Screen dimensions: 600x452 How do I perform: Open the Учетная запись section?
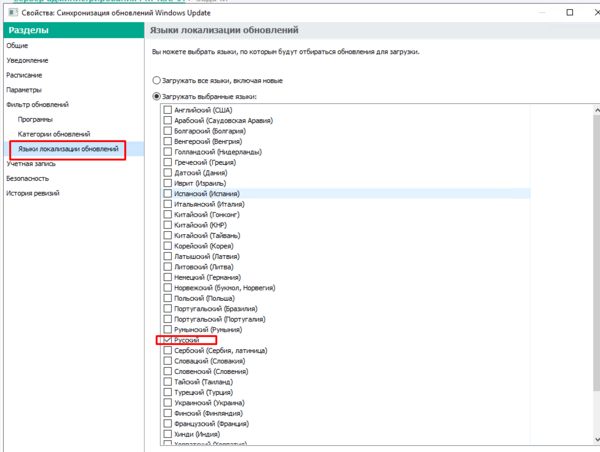tap(31, 164)
